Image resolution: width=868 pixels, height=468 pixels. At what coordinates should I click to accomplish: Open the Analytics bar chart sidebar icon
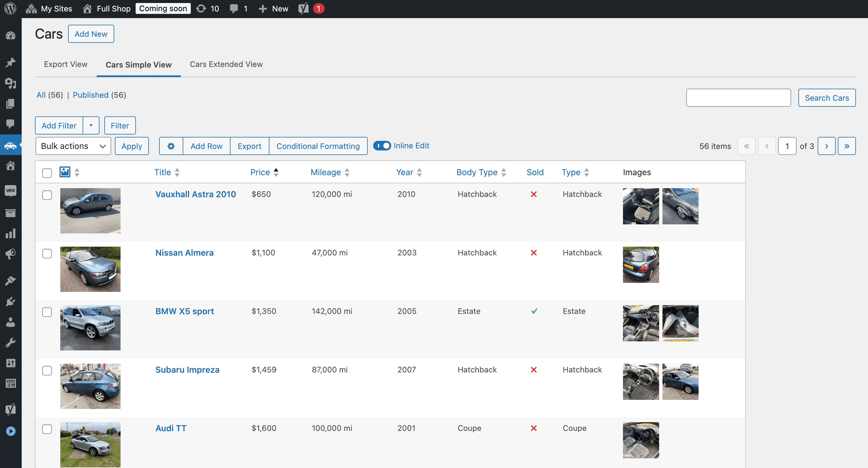(11, 233)
